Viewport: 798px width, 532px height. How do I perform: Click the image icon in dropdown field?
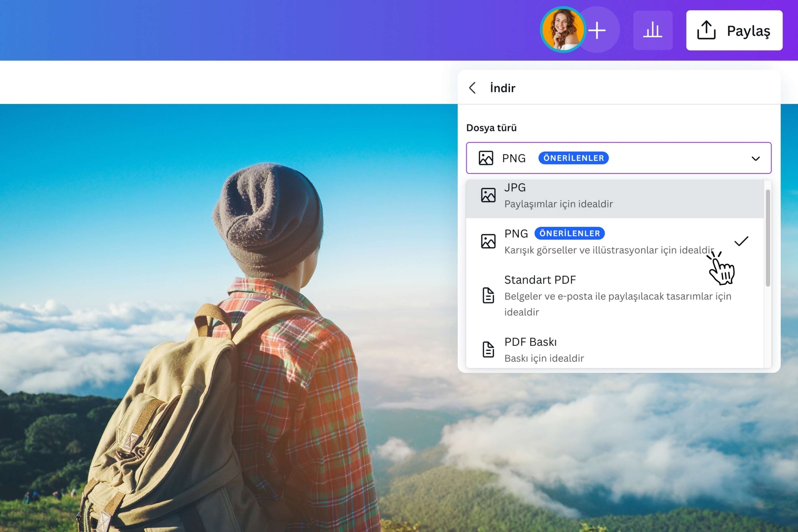pos(486,158)
